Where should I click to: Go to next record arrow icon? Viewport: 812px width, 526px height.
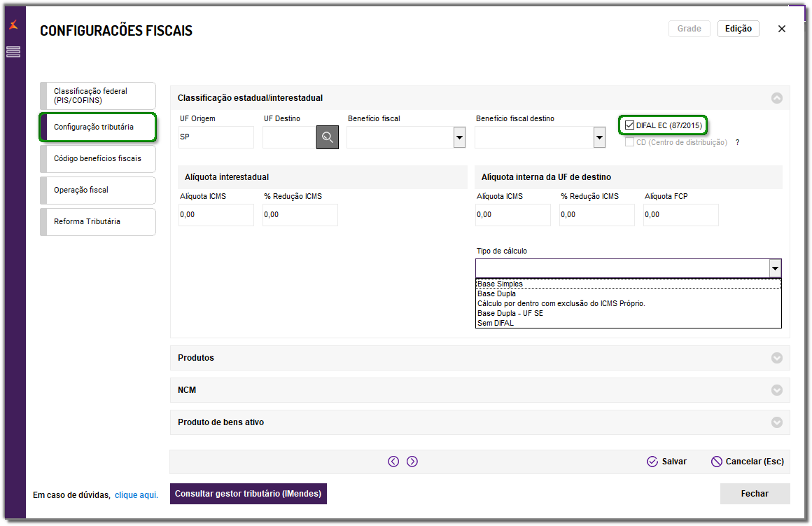(x=412, y=462)
